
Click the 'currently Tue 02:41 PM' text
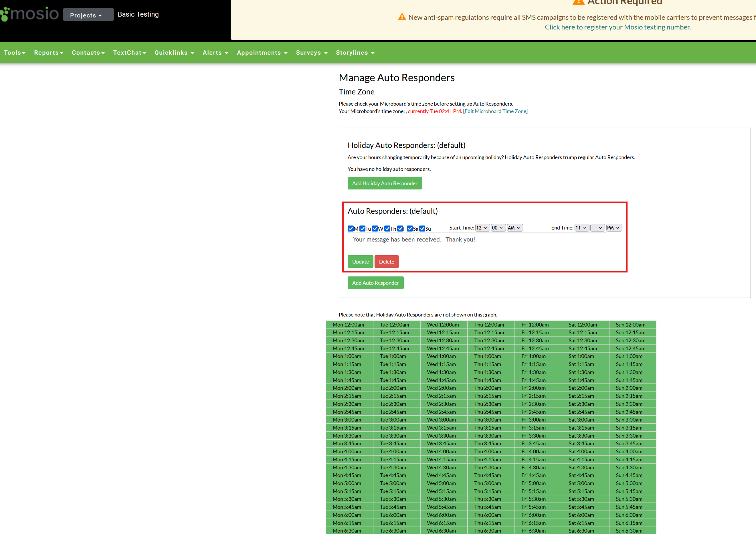[x=434, y=111]
